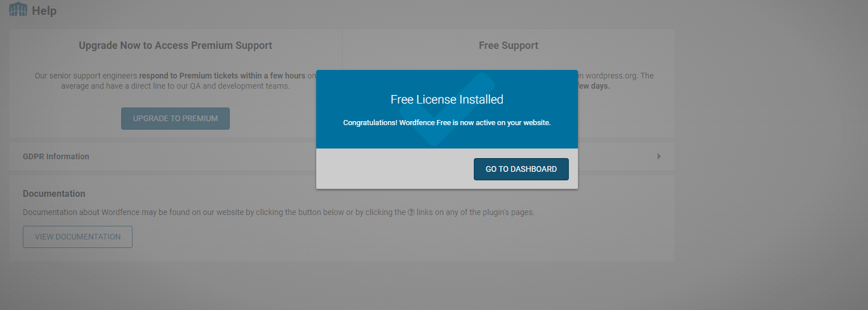868x310 pixels.
Task: Click the 'Our senior support engineers' paragraph
Action: click(175, 81)
